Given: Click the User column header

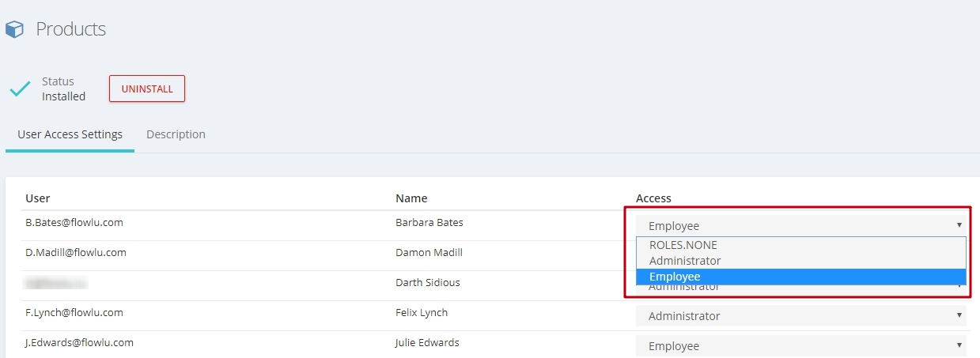Looking at the screenshot, I should coord(38,198).
